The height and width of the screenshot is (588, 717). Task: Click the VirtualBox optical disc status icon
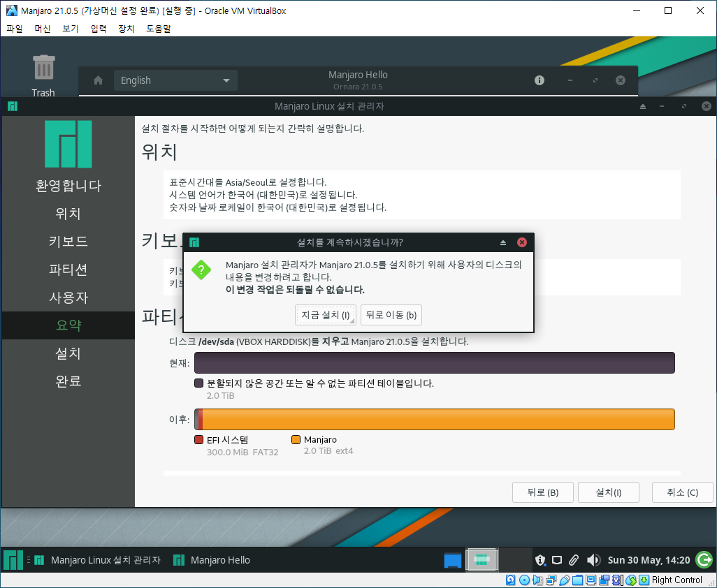pos(525,580)
